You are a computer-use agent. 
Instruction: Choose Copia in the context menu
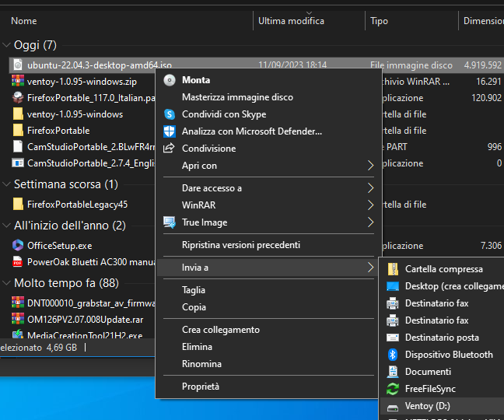tap(267, 307)
